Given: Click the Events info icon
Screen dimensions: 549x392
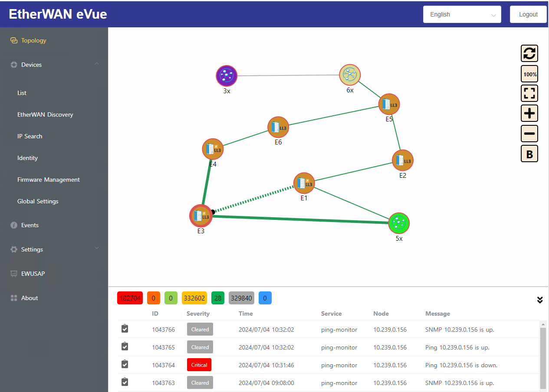Looking at the screenshot, I should (x=13, y=225).
